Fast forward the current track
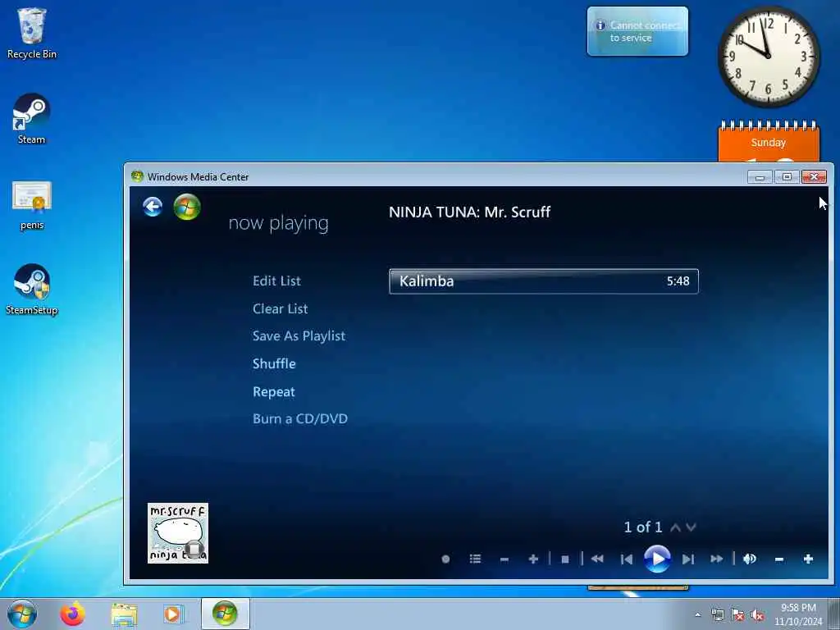Screen dimensions: 840x630 717,559
